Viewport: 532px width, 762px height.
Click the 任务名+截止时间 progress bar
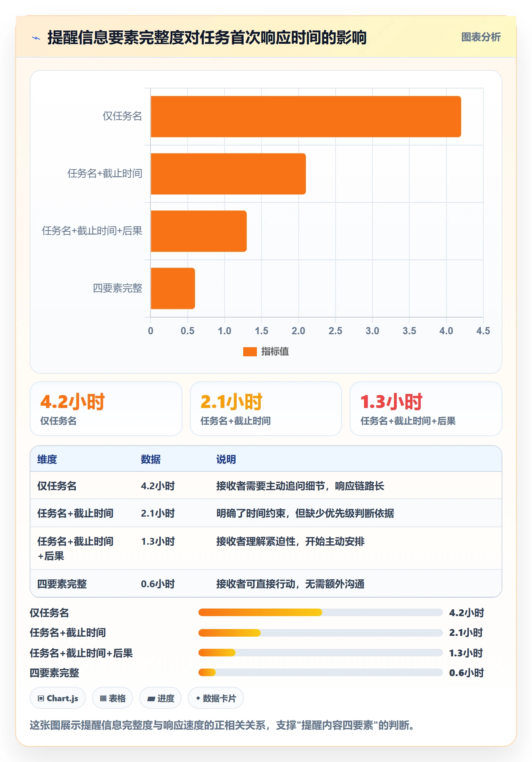click(x=320, y=632)
